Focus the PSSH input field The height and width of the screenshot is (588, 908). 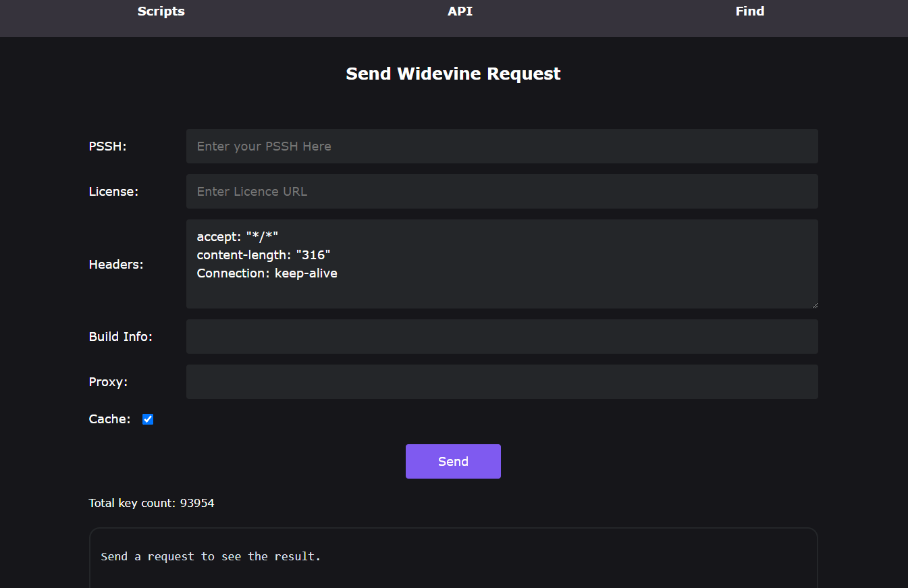pos(502,146)
